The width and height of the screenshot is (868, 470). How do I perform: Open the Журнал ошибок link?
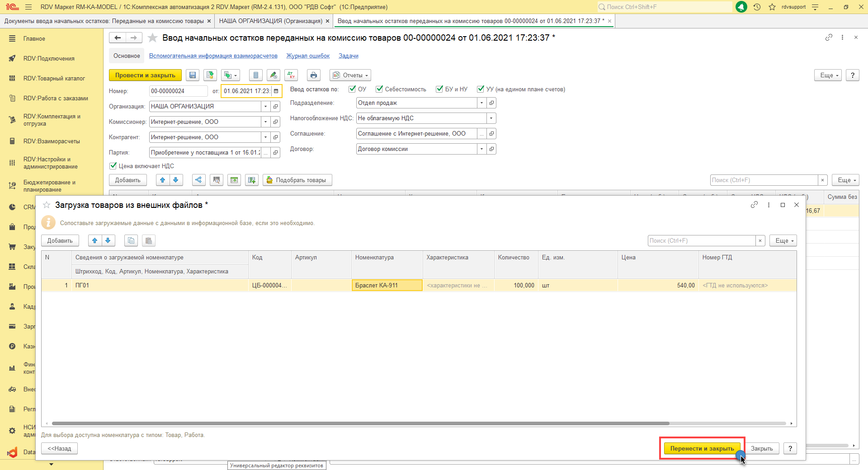click(x=308, y=56)
